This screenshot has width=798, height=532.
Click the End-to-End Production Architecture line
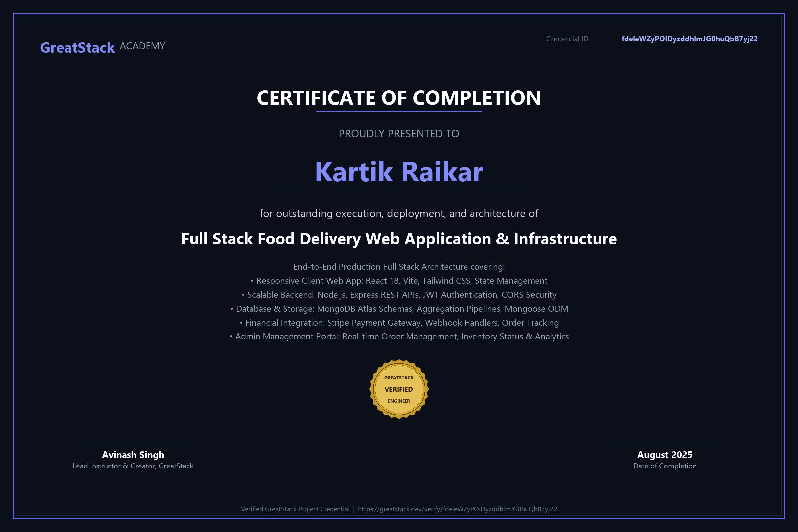(x=399, y=267)
